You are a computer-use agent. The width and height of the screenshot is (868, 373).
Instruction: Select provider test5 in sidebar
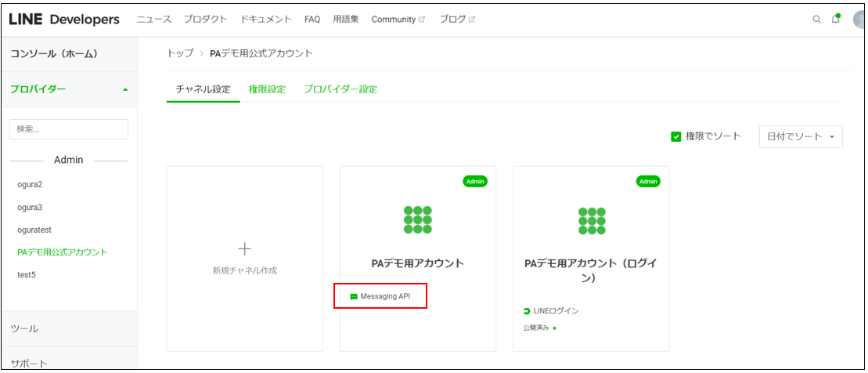[27, 274]
